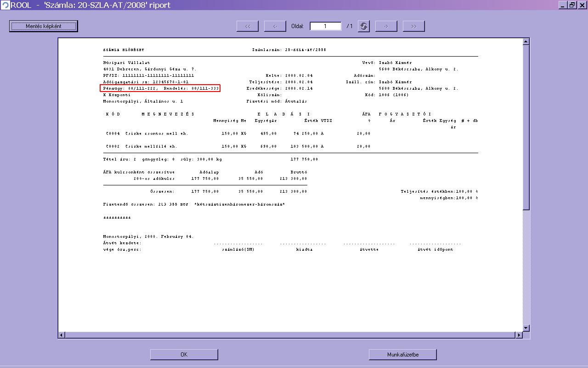The height and width of the screenshot is (368, 588).
Task: Click the ROOL application icon in title bar
Action: pos(5,5)
